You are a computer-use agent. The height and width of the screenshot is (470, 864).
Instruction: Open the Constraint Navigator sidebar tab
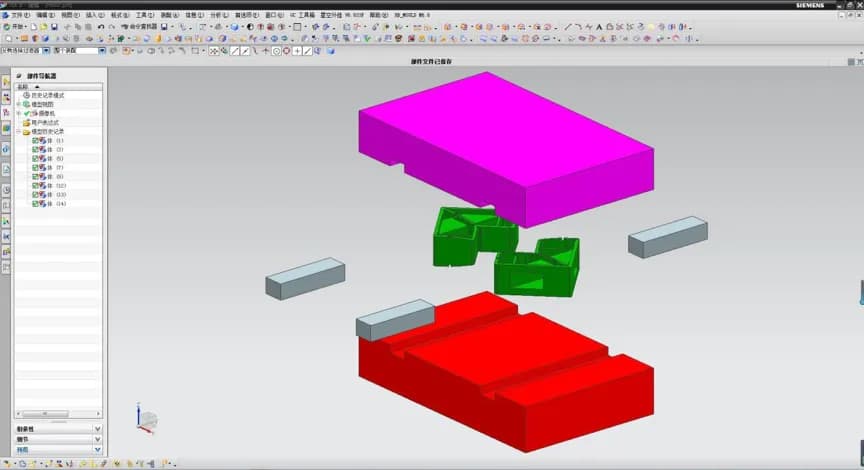pos(6,98)
